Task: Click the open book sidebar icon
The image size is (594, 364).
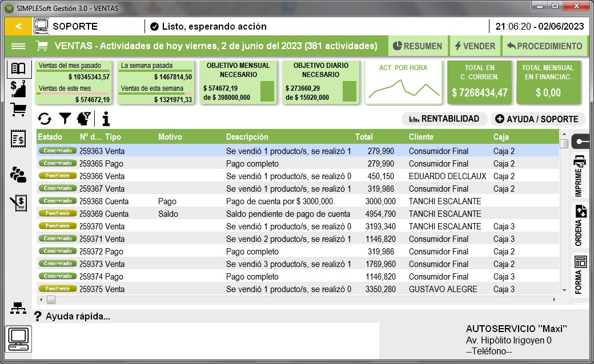Action: [x=18, y=68]
